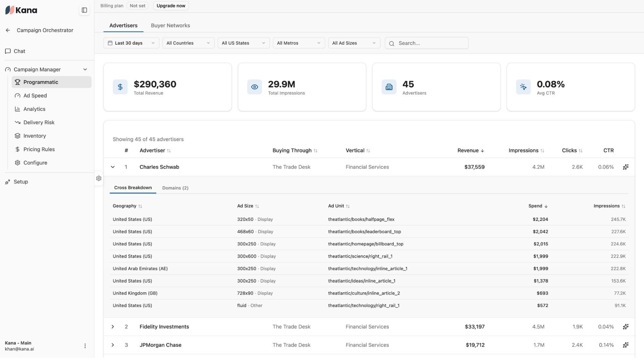Switch to Domains (2) tab
The image size is (644, 362).
(175, 188)
